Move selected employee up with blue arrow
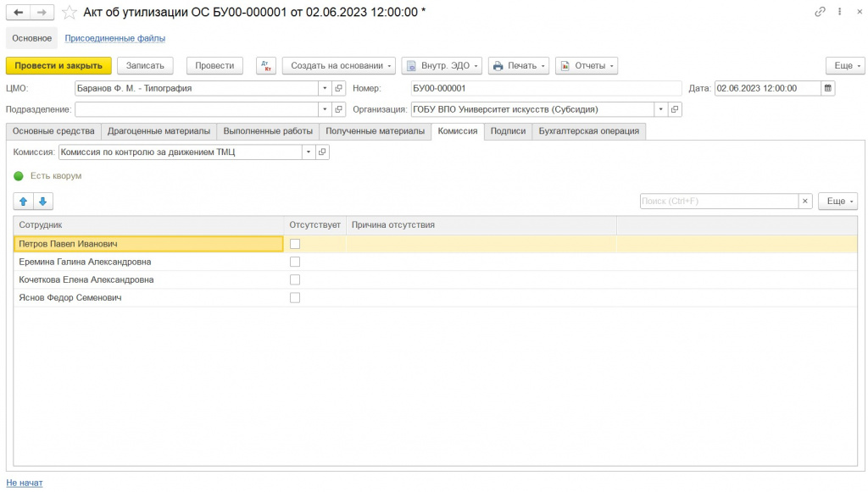 [23, 202]
